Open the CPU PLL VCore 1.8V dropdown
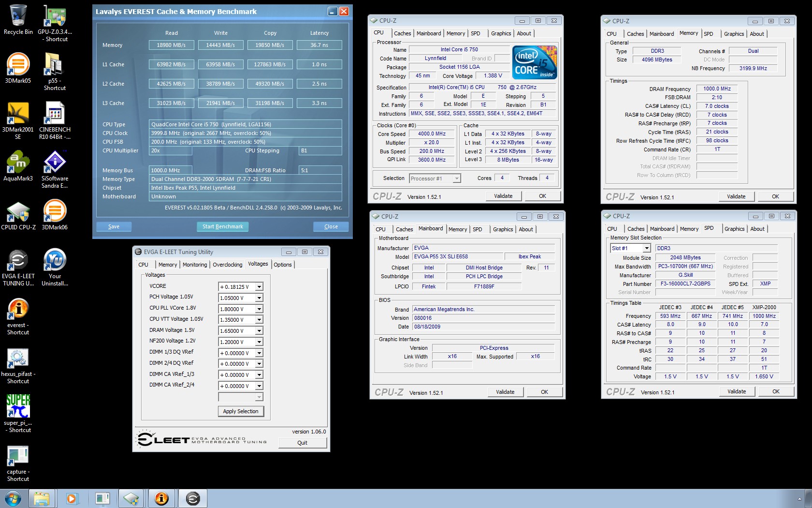Viewport: 812px width, 508px height. point(259,309)
